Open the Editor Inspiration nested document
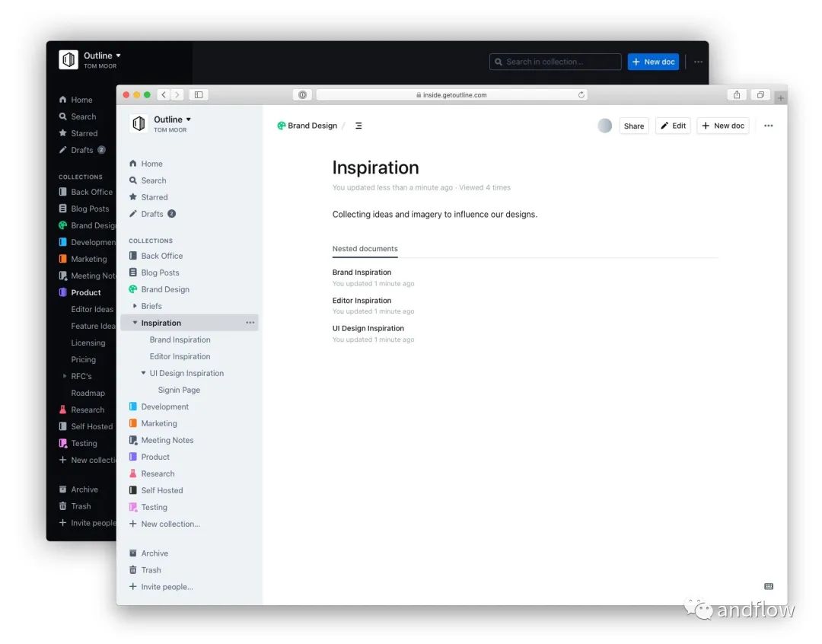 [362, 301]
